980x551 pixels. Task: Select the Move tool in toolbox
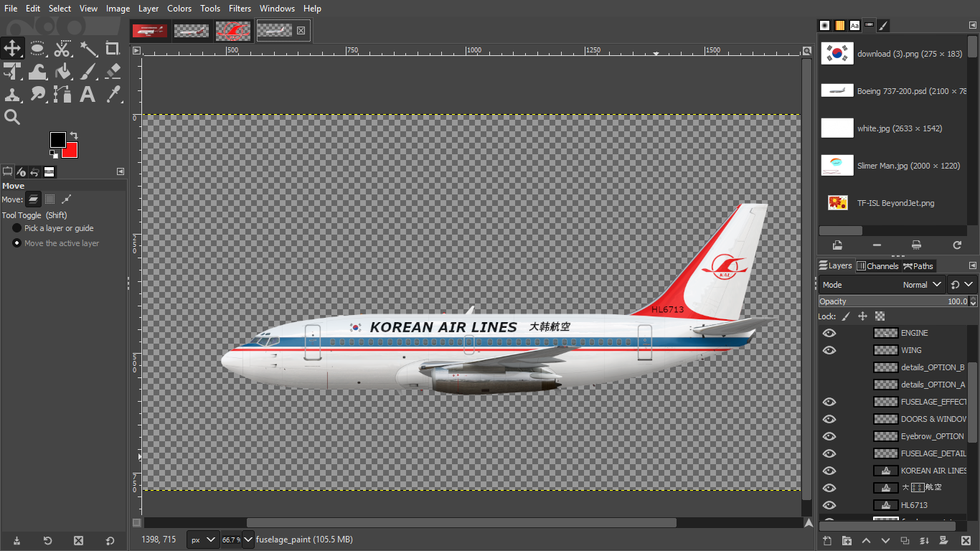[12, 48]
